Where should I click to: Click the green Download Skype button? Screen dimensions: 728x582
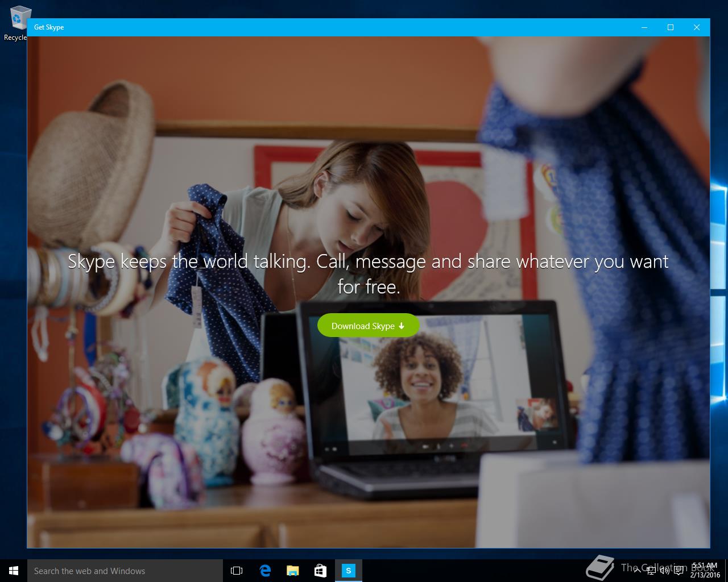368,326
